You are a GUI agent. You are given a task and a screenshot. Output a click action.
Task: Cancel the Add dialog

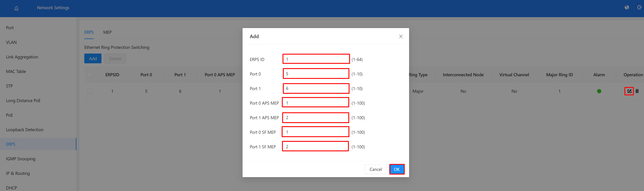375,169
